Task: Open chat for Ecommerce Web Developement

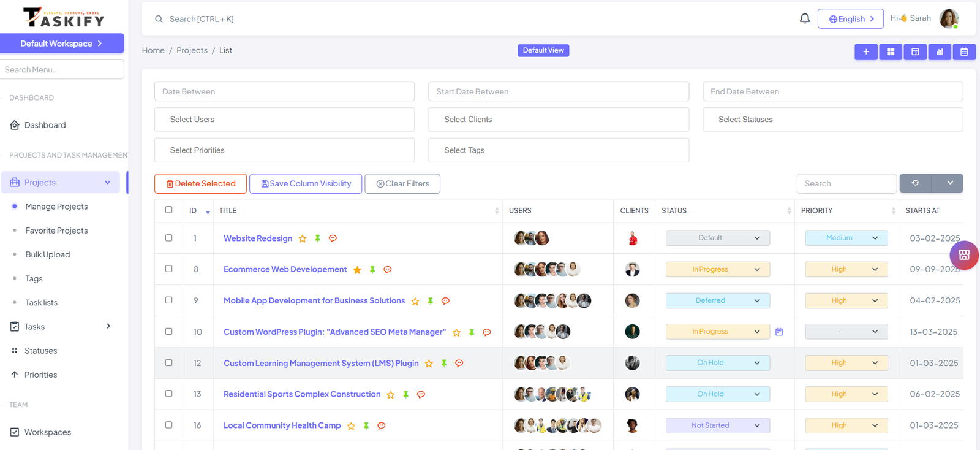Action: click(x=388, y=270)
